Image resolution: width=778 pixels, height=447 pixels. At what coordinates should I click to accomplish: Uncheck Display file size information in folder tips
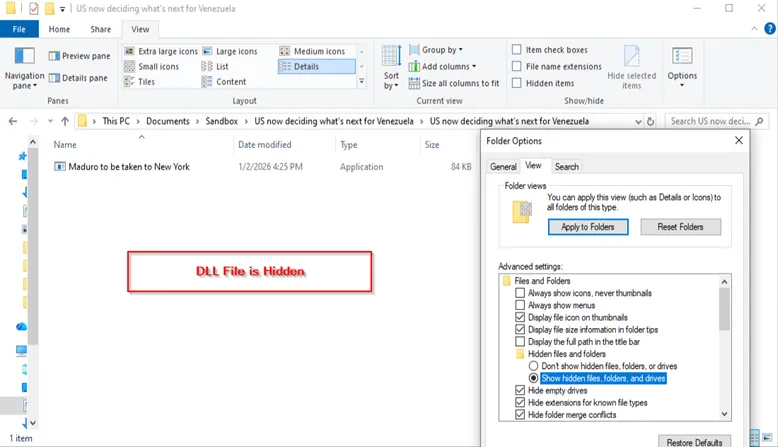pyautogui.click(x=519, y=329)
